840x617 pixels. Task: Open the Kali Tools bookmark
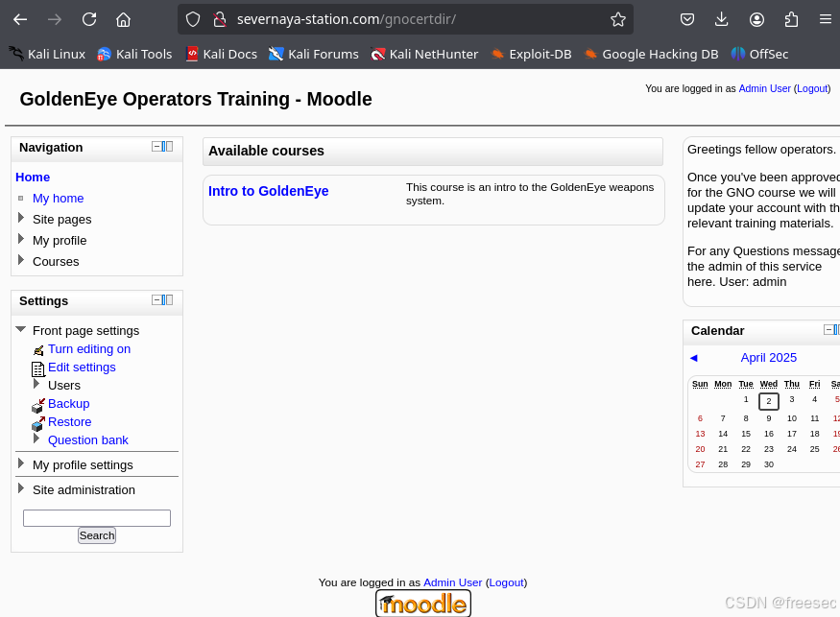pos(135,54)
